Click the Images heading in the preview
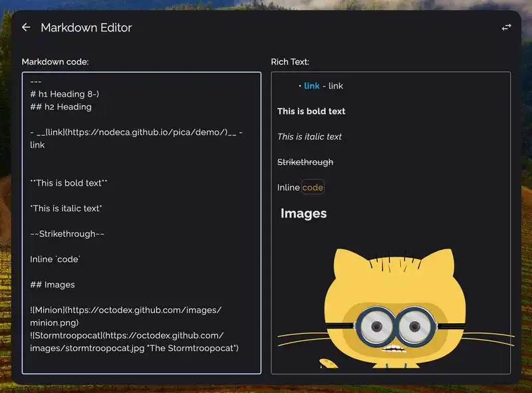The image size is (532, 393). point(303,213)
